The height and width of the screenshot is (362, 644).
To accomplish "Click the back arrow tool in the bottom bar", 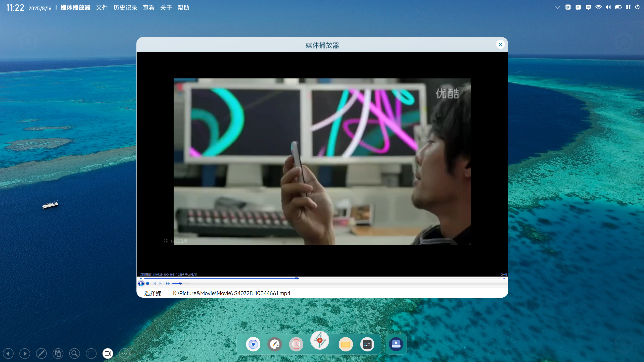I will point(8,354).
